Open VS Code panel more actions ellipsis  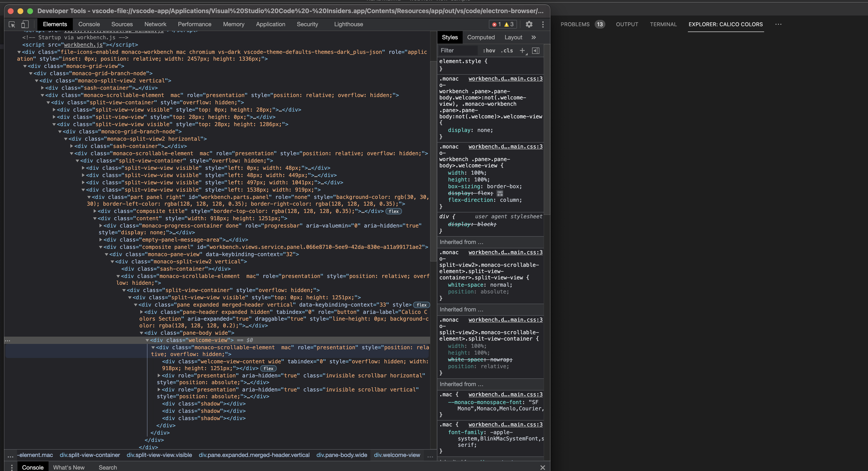pos(778,24)
